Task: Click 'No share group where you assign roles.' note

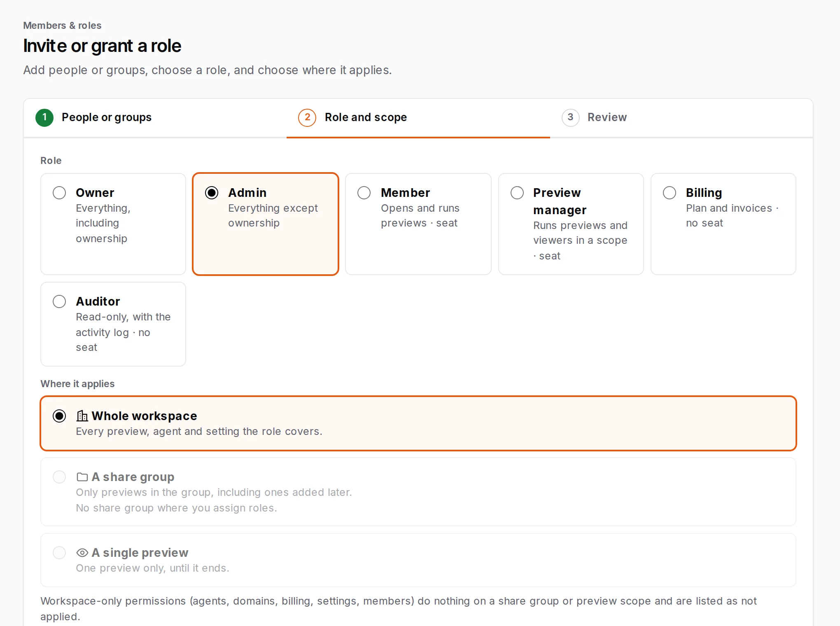Action: 176,508
